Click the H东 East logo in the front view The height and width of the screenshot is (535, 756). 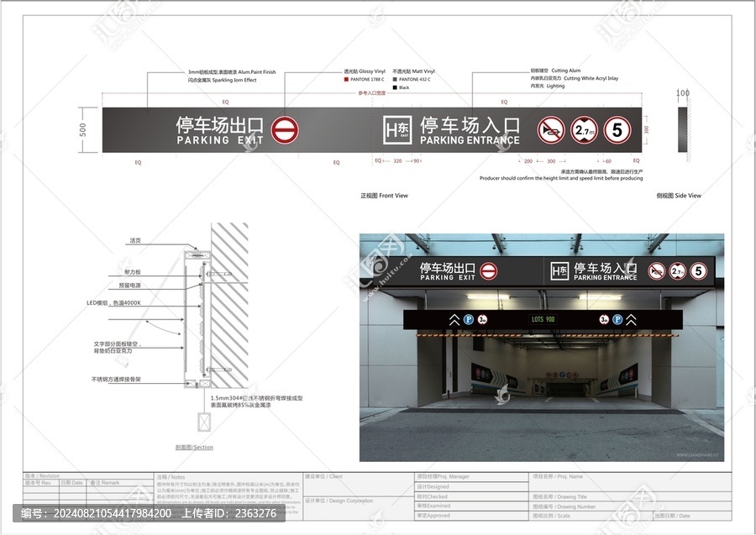click(x=398, y=129)
